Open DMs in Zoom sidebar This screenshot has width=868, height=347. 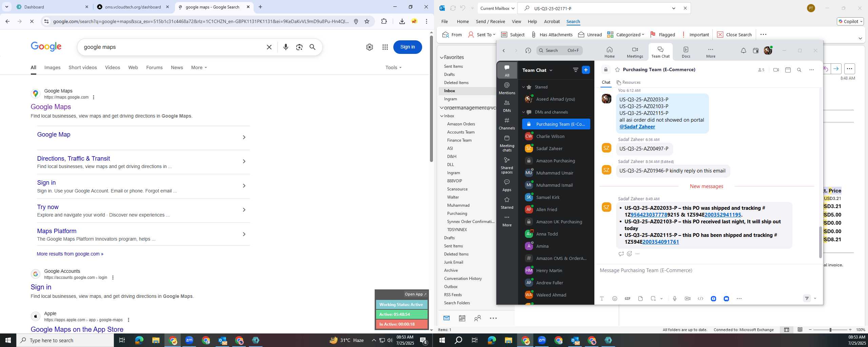507,106
